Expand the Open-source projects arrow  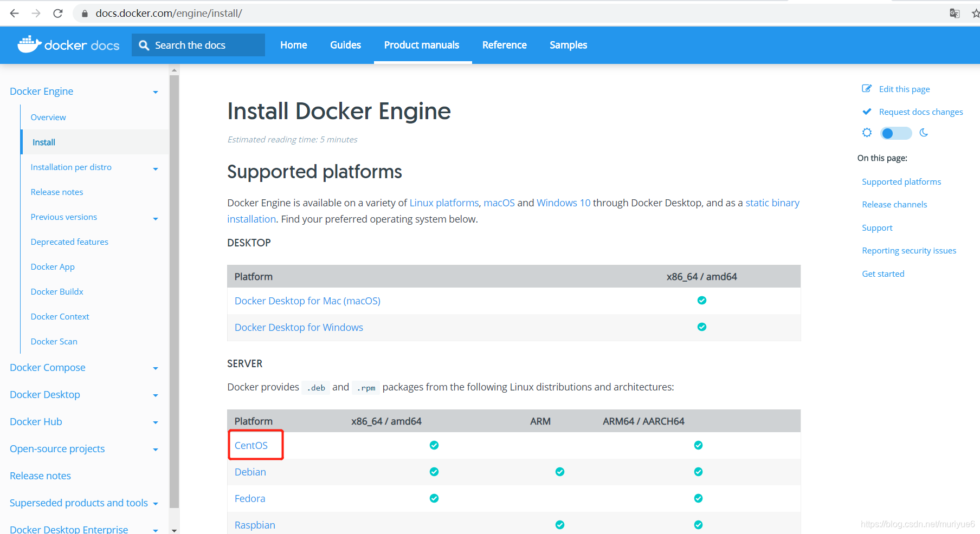click(156, 450)
